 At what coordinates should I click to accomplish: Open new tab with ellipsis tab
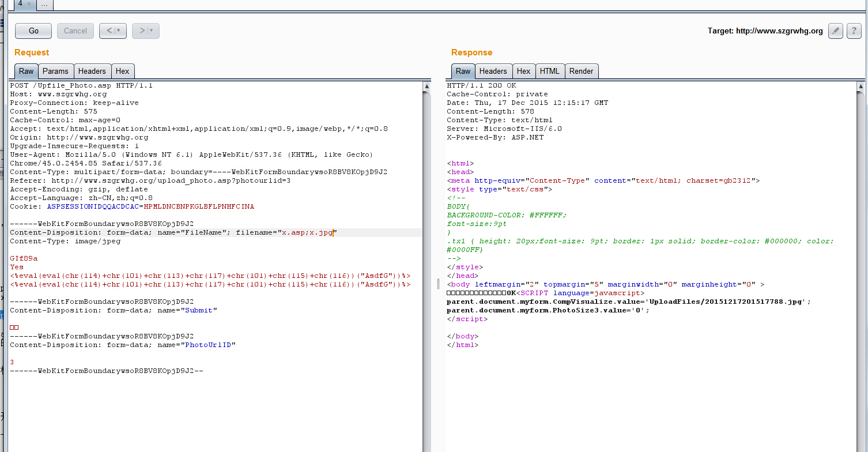tap(45, 4)
